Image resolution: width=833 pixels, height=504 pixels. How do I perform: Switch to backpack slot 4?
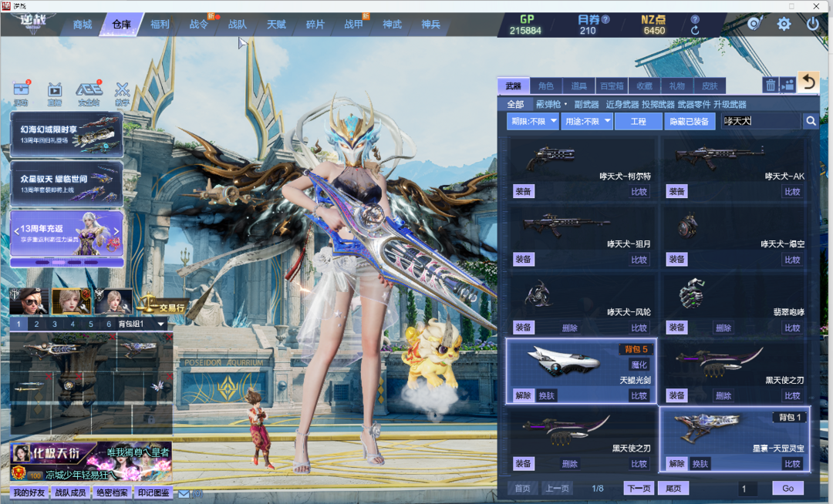tap(73, 324)
